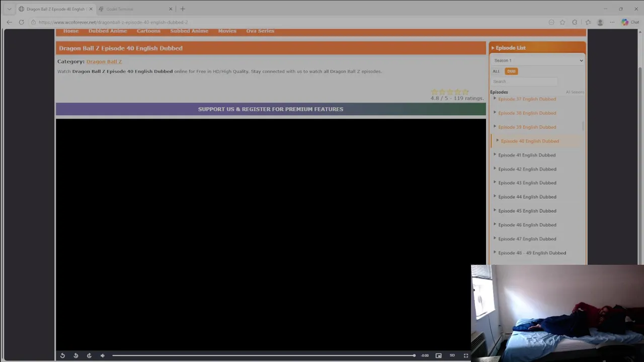This screenshot has width=644, height=362.
Task: Open Episode 42 English Dubbed
Action: coord(527,169)
